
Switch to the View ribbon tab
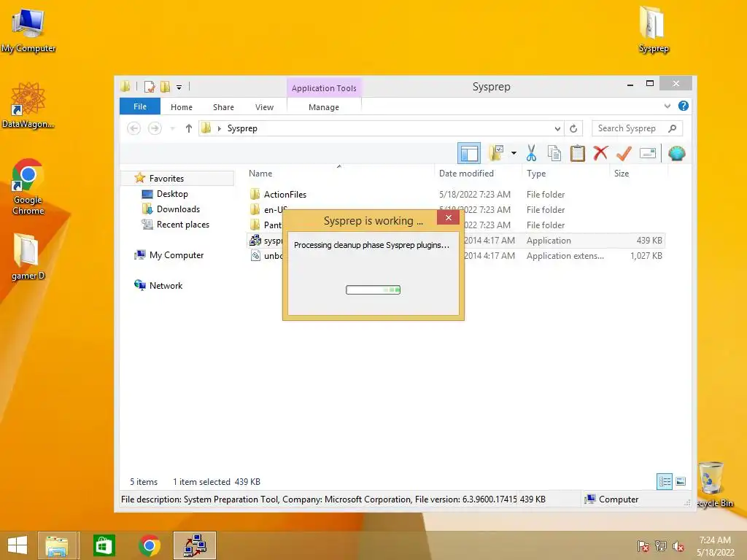(264, 107)
